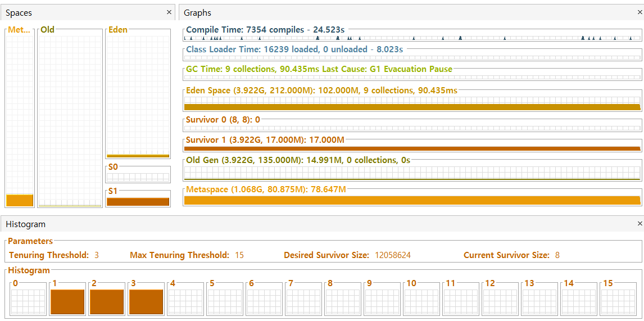The height and width of the screenshot is (321, 644).
Task: Click histogram age 7 cell
Action: (304, 301)
